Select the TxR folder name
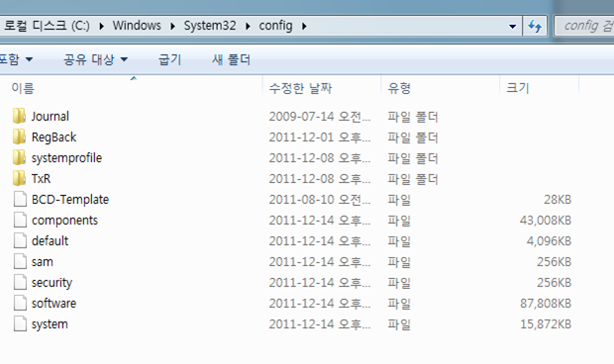The height and width of the screenshot is (364, 614). pos(42,178)
